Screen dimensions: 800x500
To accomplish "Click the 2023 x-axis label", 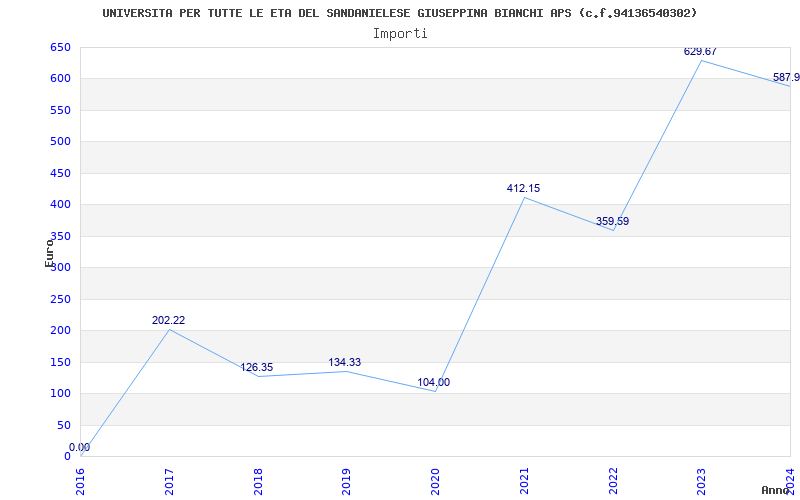I will 702,481.
